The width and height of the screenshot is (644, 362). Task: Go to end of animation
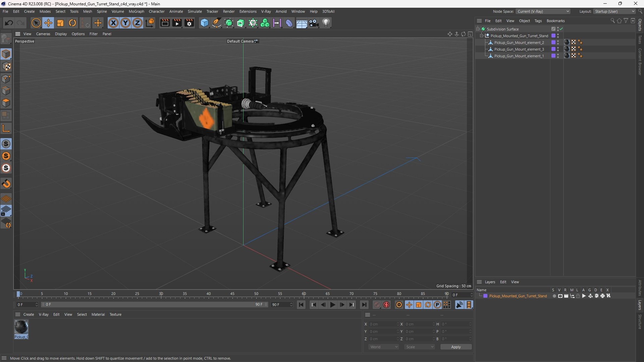[x=364, y=305]
